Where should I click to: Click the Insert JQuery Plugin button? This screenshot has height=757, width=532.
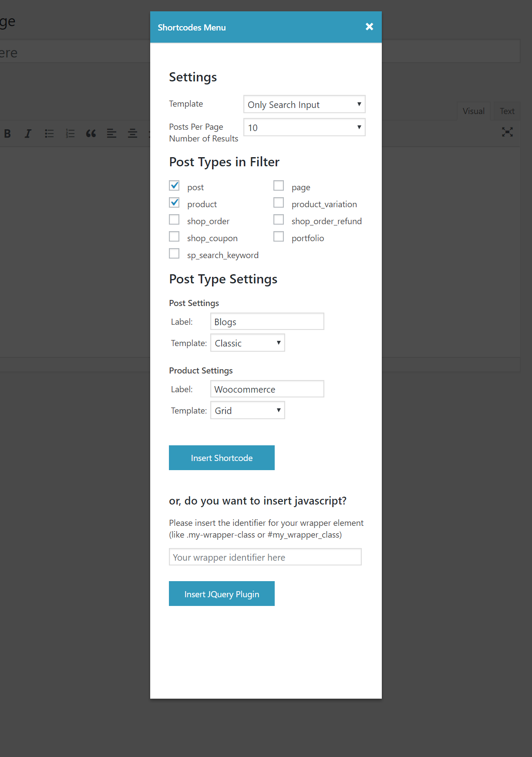[x=222, y=594]
